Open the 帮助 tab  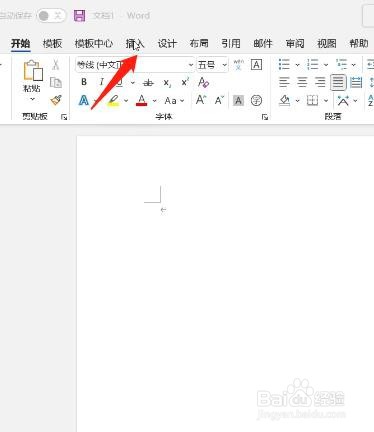(359, 43)
